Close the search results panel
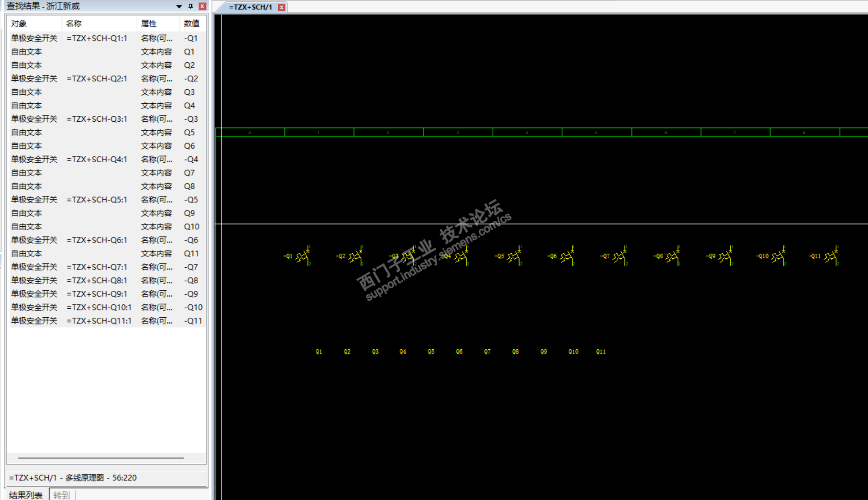Viewport: 868px width, 500px height. point(203,6)
